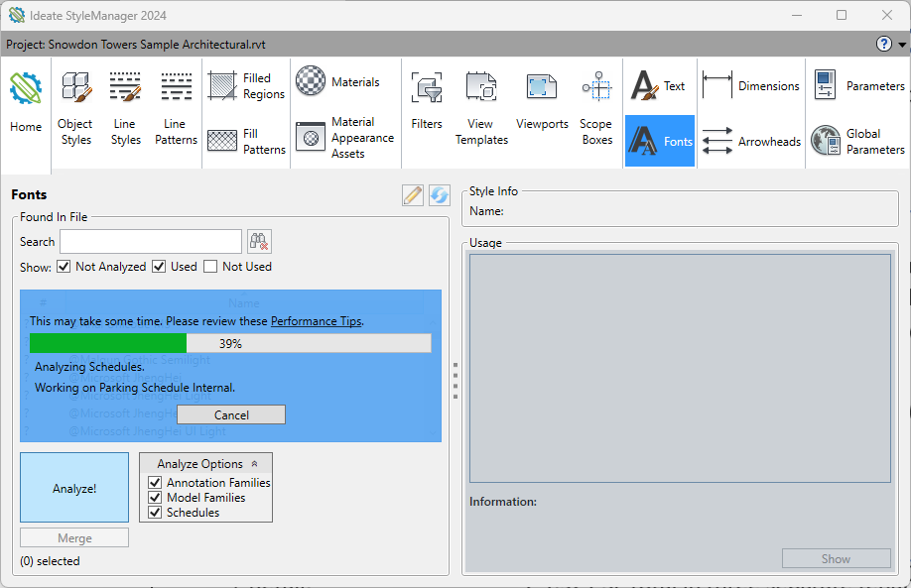911x588 pixels.
Task: Open Material Appearance Assets
Action: pos(345,138)
